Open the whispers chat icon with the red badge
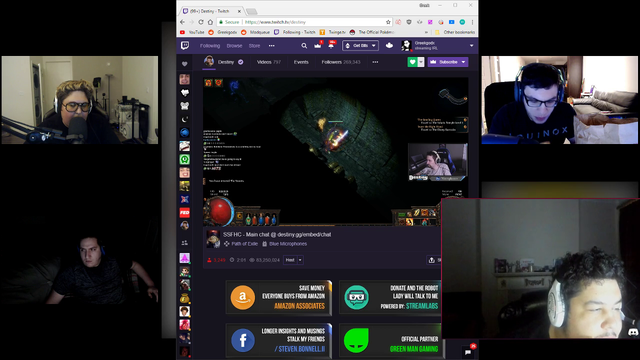The width and height of the screenshot is (640, 360). 468,351
